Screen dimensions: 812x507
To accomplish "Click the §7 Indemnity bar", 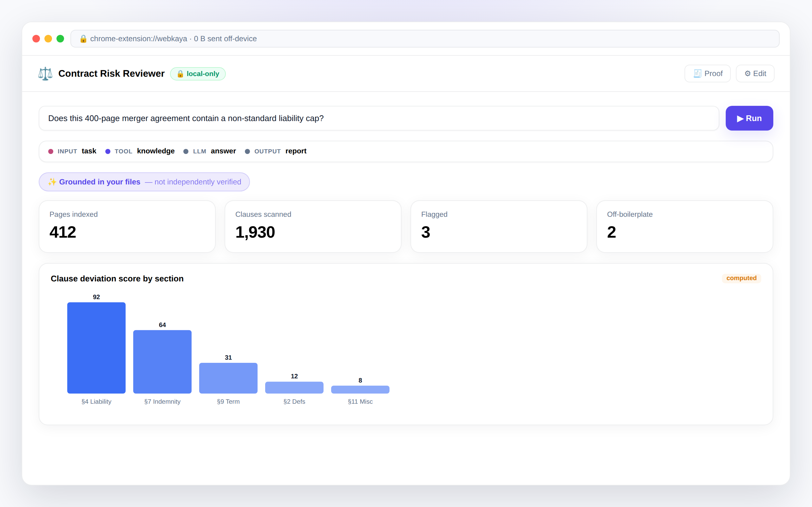I will pyautogui.click(x=162, y=362).
